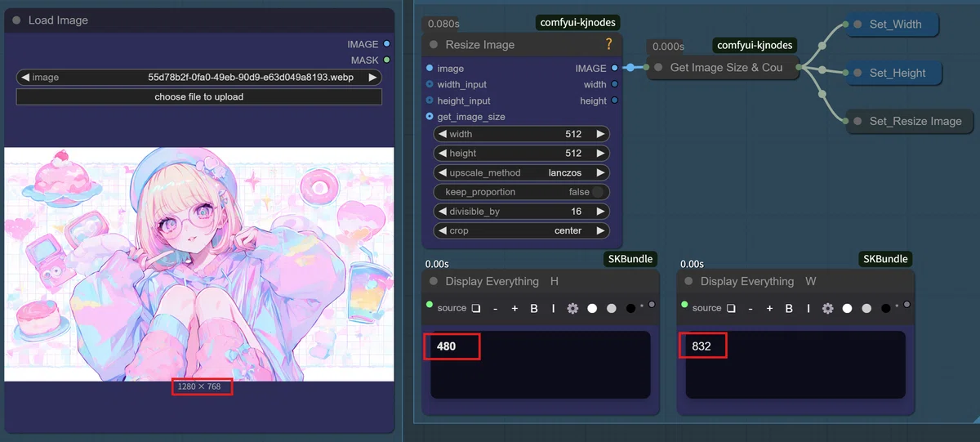Image resolution: width=980 pixels, height=442 pixels.
Task: Toggle bold in Display Everything H node
Action: click(534, 308)
